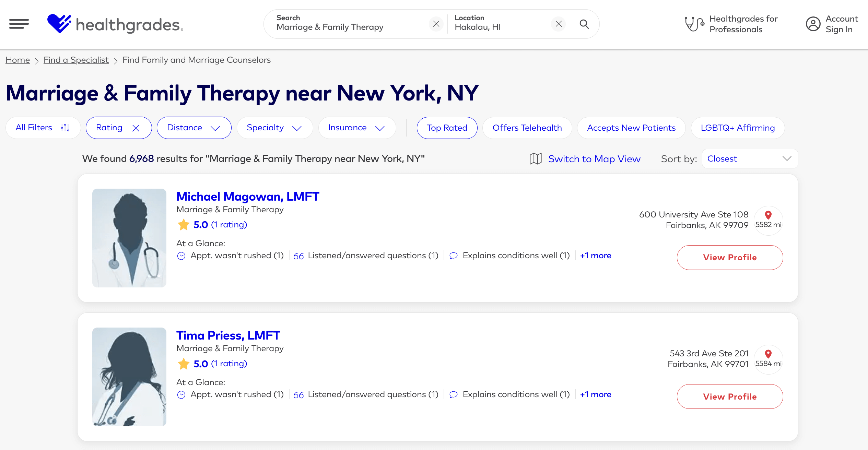This screenshot has height=450, width=868.
Task: Open Tima Priess, LMFT profile name
Action: coord(228,335)
